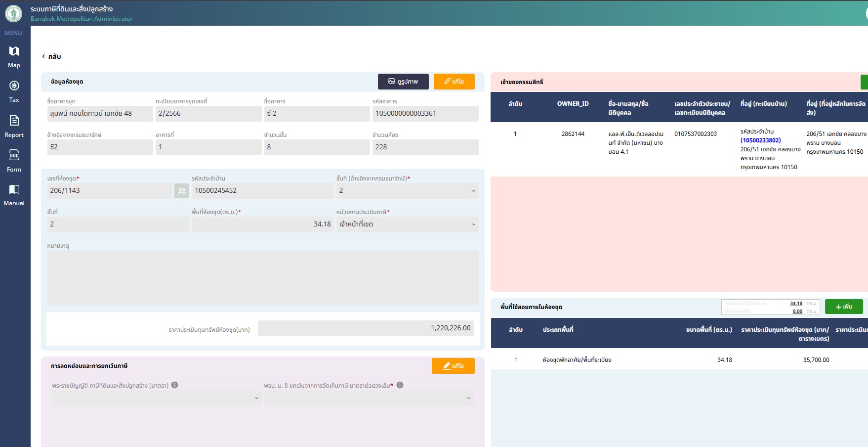Click orange แก้ไข button in ข้อมูลห้องชุด
Screen dimensions: 868x447
coord(454,82)
